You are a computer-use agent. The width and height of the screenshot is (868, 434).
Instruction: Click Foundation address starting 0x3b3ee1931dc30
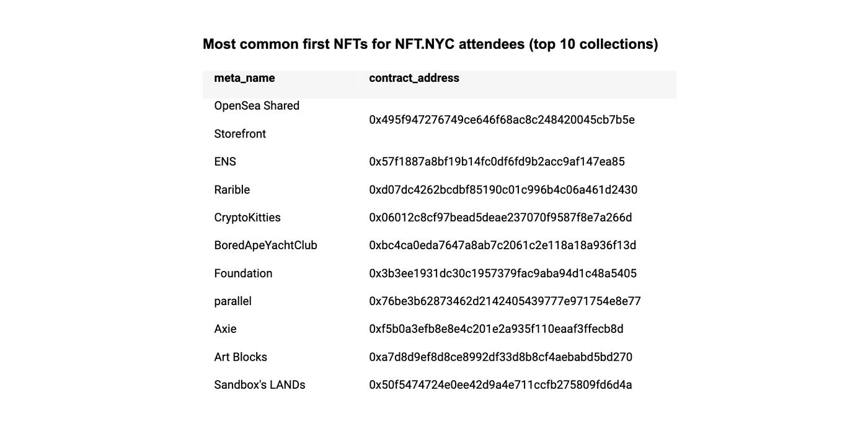tap(503, 273)
